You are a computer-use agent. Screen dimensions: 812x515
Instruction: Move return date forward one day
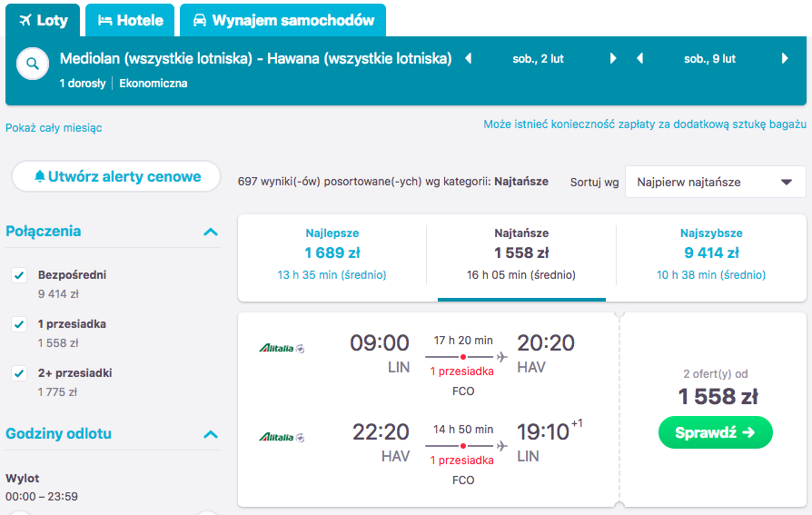[x=785, y=58]
